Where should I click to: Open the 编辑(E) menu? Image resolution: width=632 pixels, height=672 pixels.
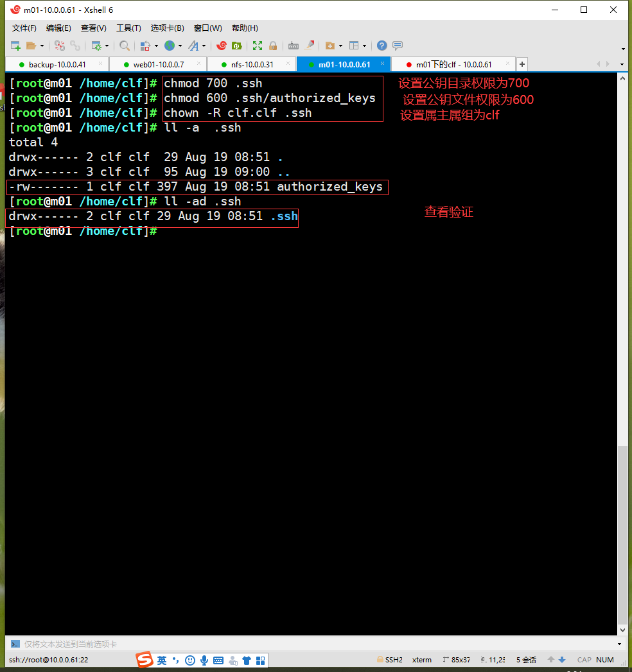58,28
